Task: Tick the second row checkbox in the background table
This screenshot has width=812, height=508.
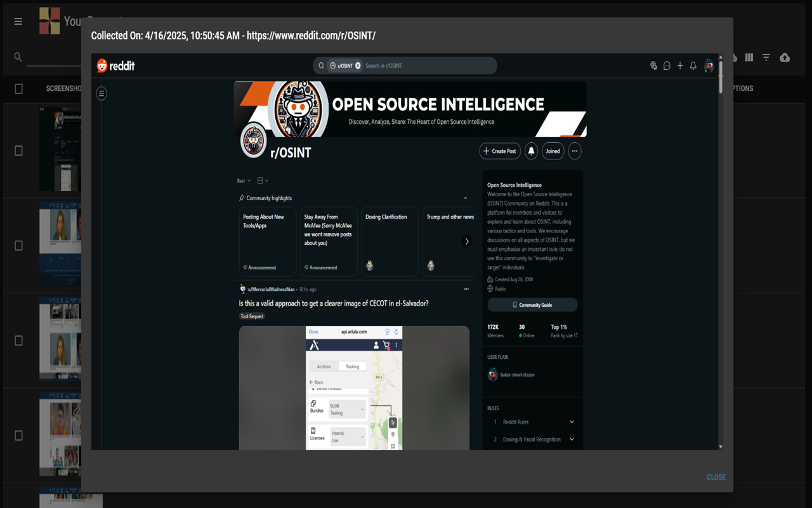Action: point(18,246)
